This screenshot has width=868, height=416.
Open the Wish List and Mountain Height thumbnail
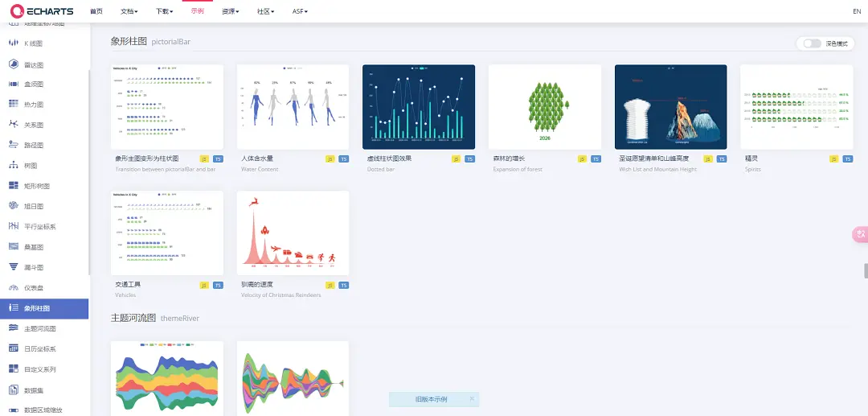pyautogui.click(x=671, y=107)
